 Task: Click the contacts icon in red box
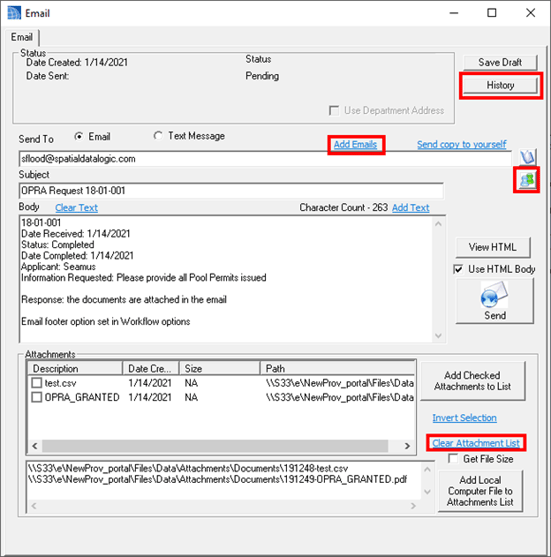click(x=526, y=180)
